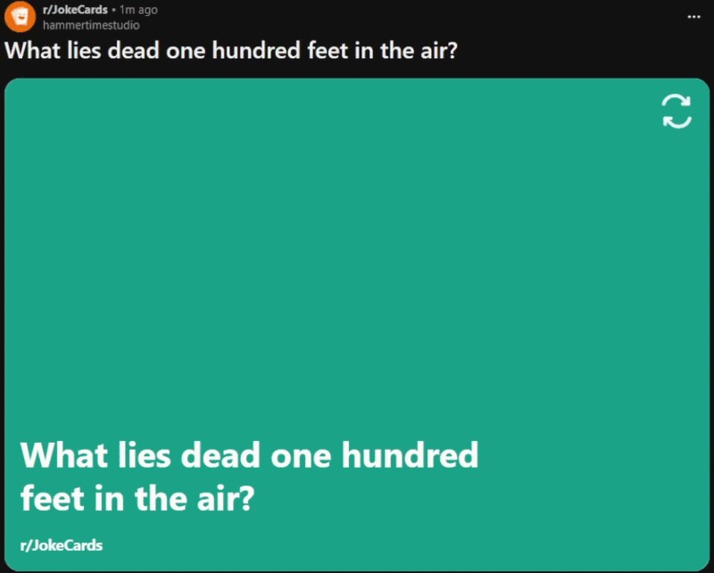Click the orange r/JokeCards community avatar
Viewport: 714px width, 573px height.
tap(20, 17)
